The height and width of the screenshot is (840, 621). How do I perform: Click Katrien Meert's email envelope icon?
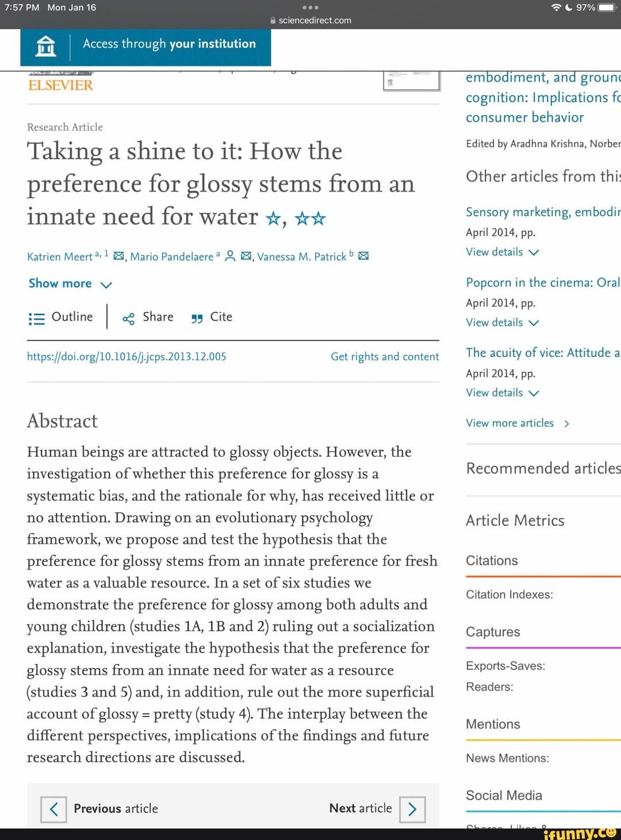click(x=119, y=256)
